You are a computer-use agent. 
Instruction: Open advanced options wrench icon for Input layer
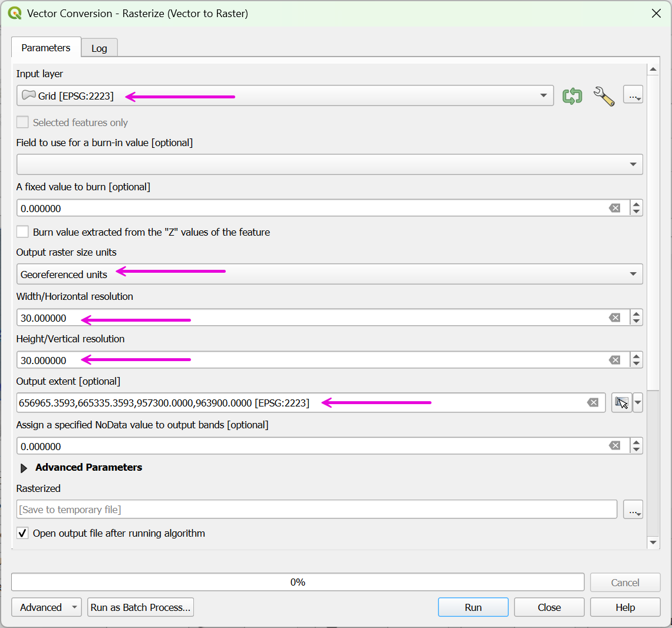click(x=604, y=95)
